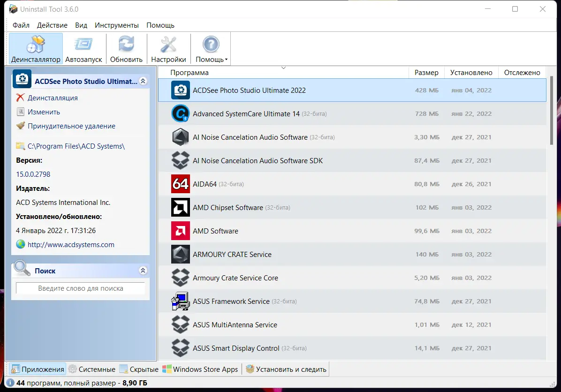Switch to Автозапуск toolbar section
561x392 pixels.
83,49
